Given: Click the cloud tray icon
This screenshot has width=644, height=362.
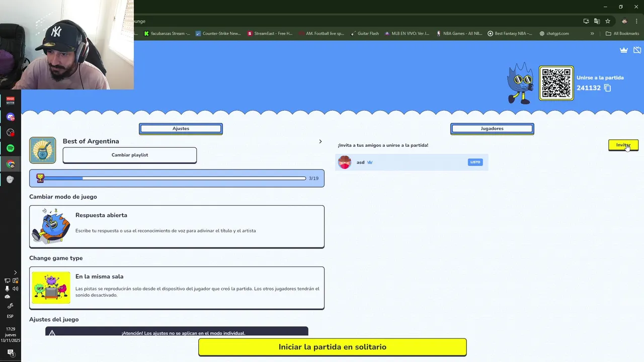Looking at the screenshot, I should tap(7, 297).
